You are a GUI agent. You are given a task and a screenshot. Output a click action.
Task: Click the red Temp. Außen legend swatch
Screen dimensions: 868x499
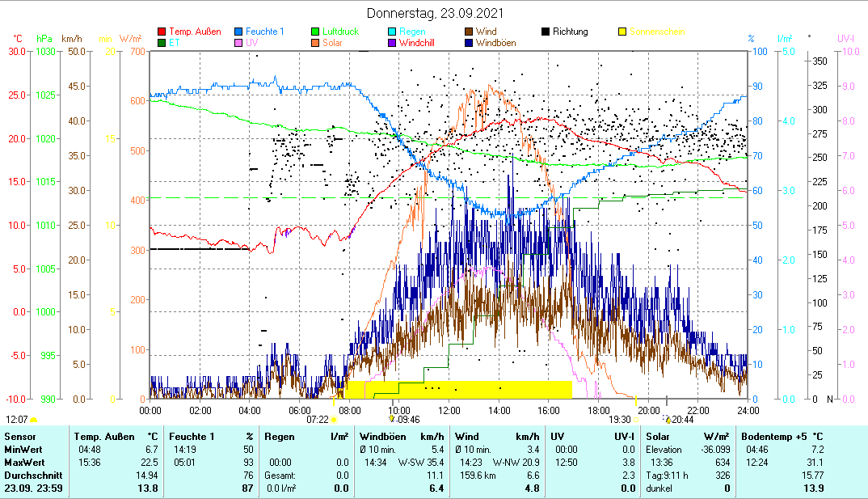162,32
